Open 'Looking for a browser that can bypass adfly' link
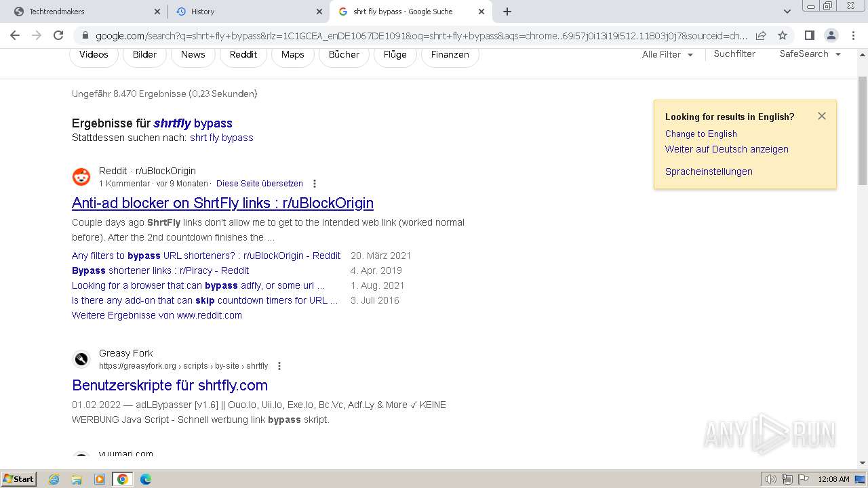This screenshot has height=488, width=868. pos(199,285)
